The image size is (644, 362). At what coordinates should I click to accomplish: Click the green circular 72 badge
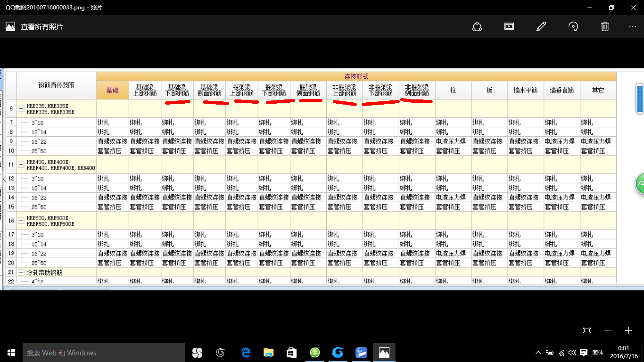[640, 183]
